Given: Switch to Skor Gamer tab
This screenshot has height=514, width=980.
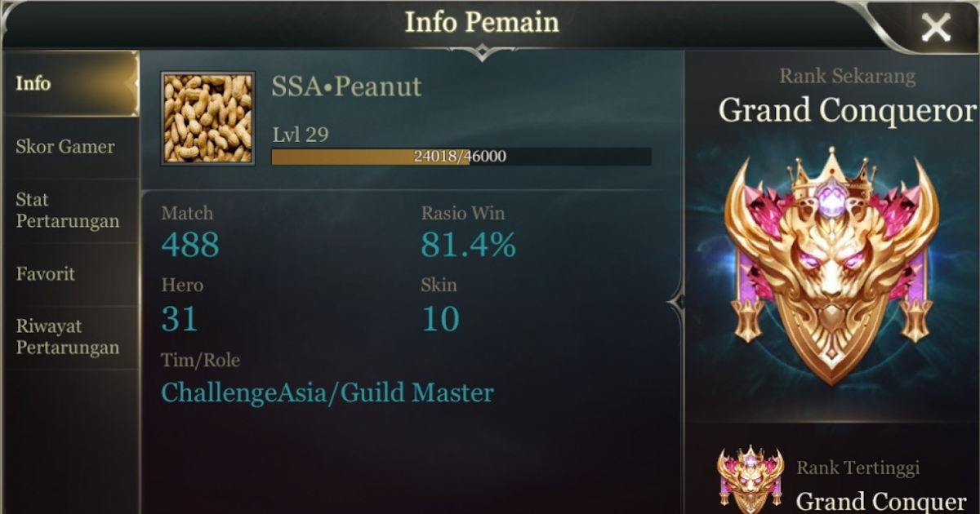Looking at the screenshot, I should coord(70,147).
